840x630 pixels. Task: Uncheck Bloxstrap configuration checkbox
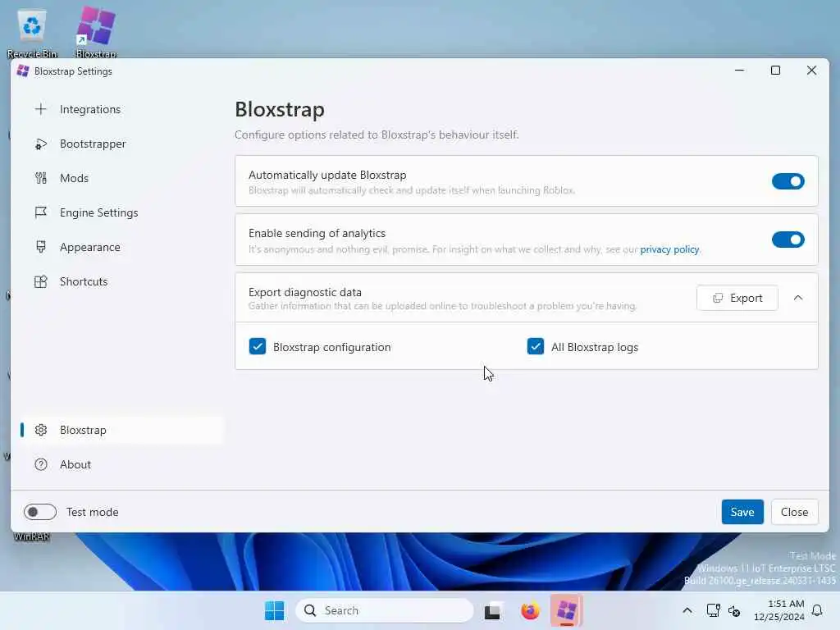[257, 347]
